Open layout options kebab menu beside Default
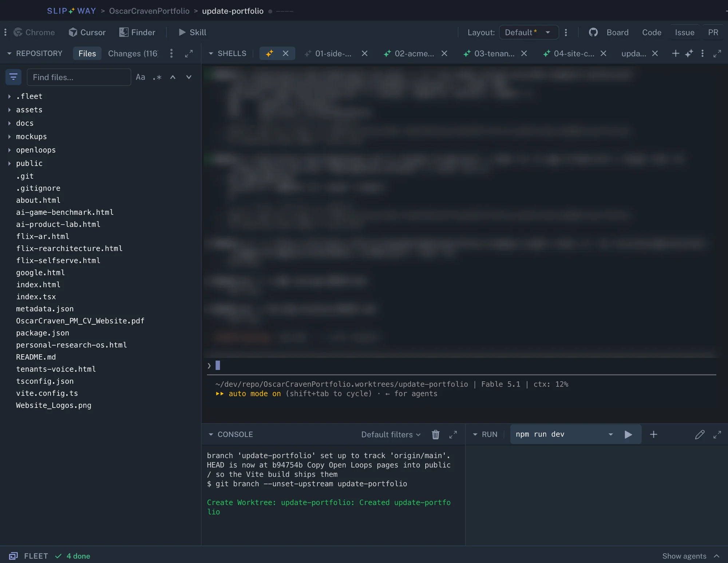 pyautogui.click(x=566, y=32)
